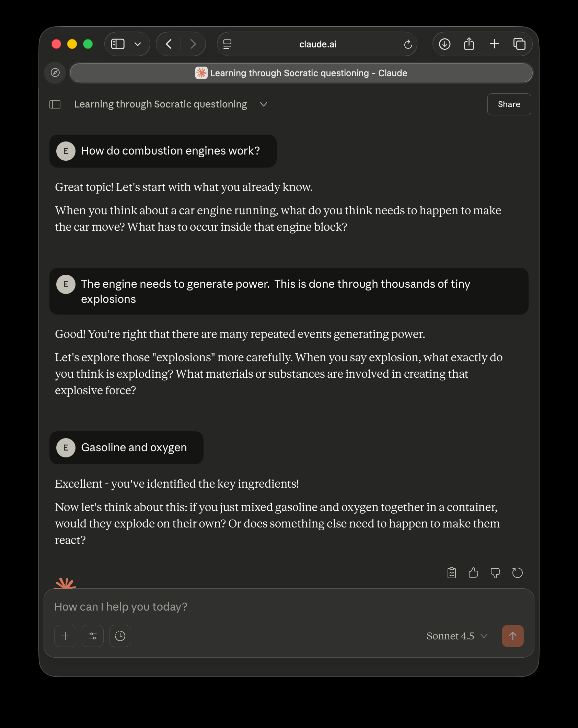This screenshot has height=728, width=578.
Task: Give the response a thumbs up
Action: pos(473,573)
